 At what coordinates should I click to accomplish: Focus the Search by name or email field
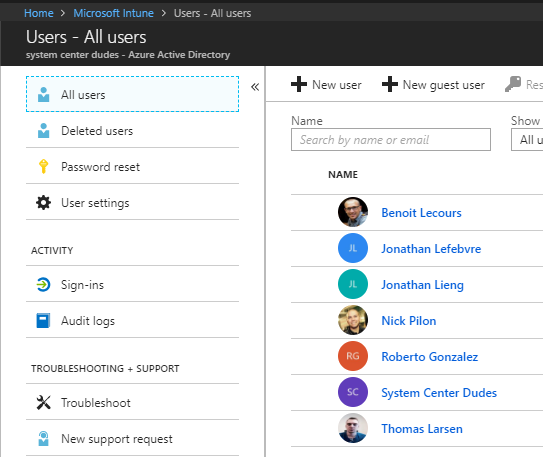[391, 140]
